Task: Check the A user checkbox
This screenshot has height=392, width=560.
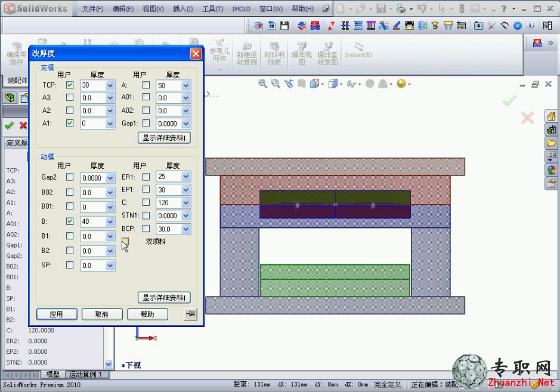Action: point(146,85)
